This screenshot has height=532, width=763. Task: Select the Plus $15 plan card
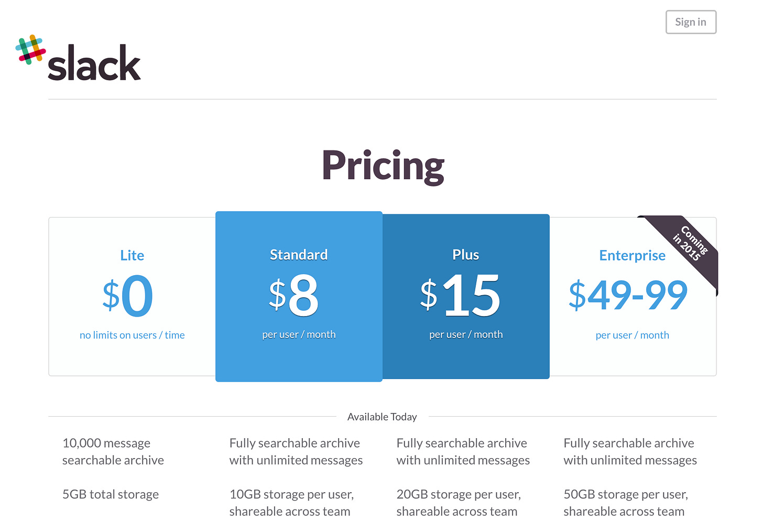[x=466, y=297]
